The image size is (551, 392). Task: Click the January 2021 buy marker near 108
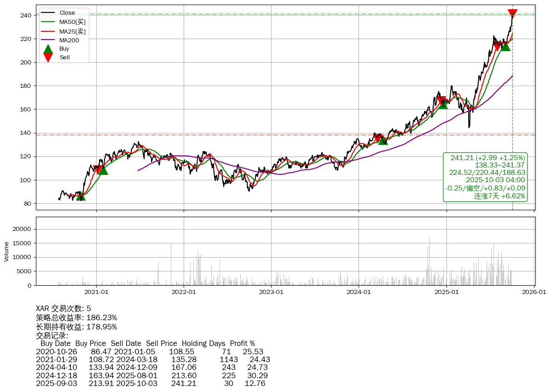(x=103, y=170)
